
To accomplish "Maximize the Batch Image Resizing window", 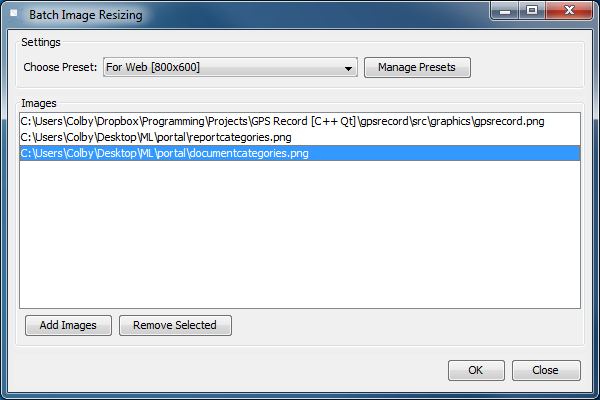I will (530, 11).
